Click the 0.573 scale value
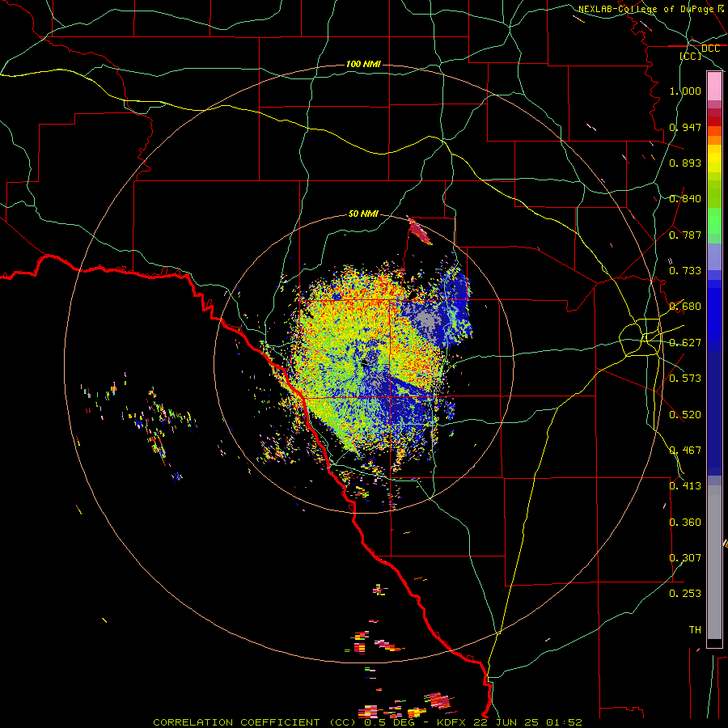Screen dimensions: 728x728 [x=685, y=379]
